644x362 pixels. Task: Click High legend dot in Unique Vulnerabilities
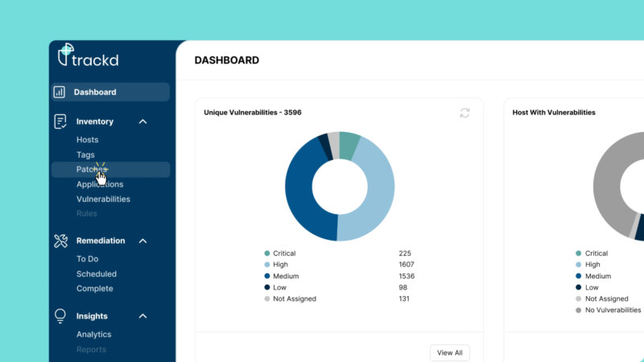coord(267,265)
